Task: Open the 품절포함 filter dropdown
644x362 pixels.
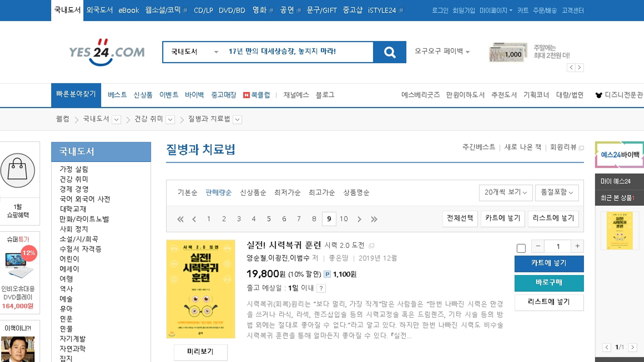Action: tap(556, 192)
